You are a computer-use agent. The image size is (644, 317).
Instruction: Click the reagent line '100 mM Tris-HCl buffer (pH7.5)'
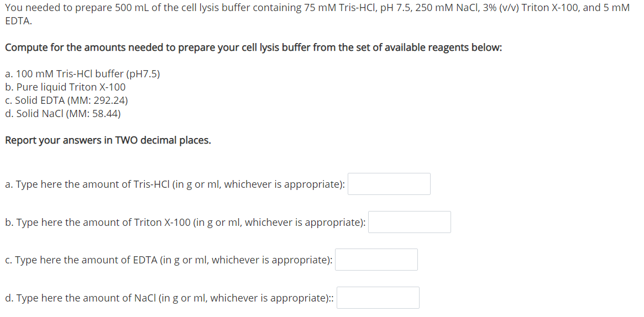tap(82, 74)
